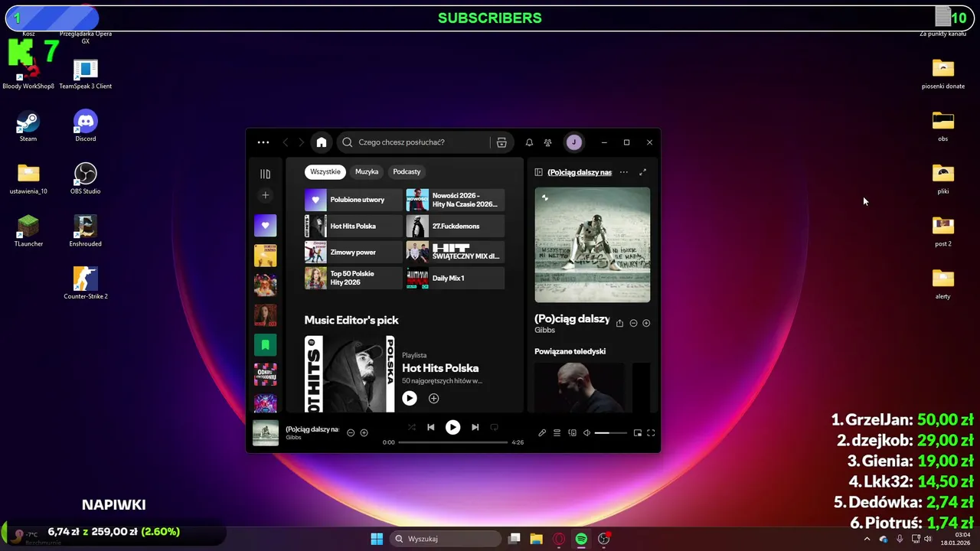
Task: Click the large robot album cover in the Now Playing panel
Action: [593, 245]
